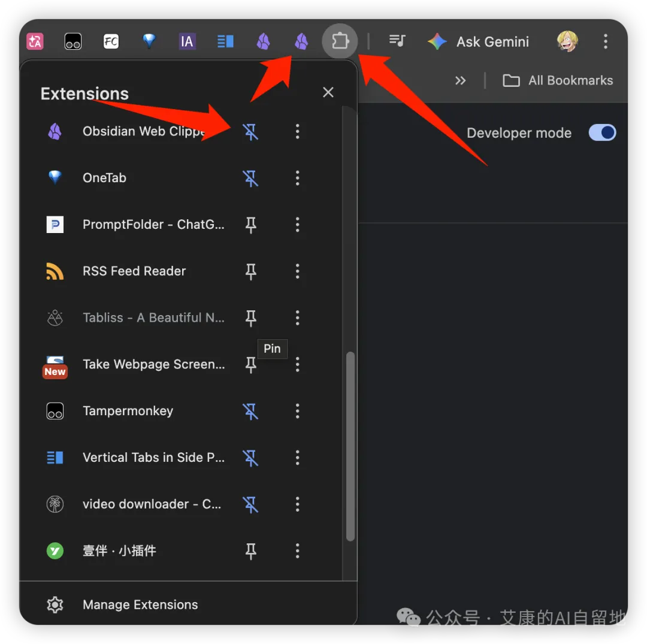Open the media controls icon in the toolbar
Viewport: 647px width, 644px height.
click(397, 41)
